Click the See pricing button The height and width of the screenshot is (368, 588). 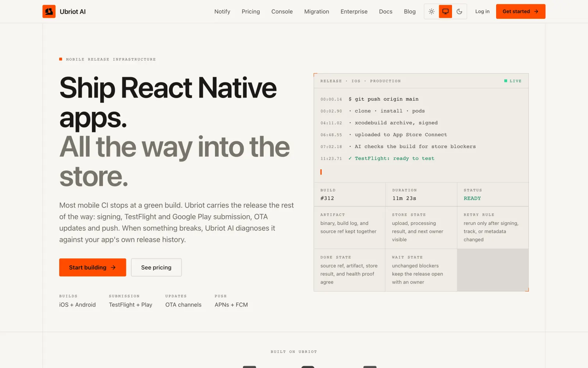156,268
